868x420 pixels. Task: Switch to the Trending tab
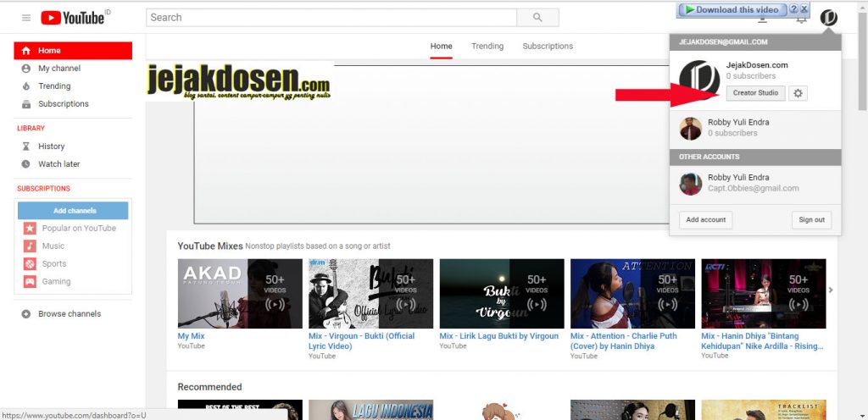[487, 47]
